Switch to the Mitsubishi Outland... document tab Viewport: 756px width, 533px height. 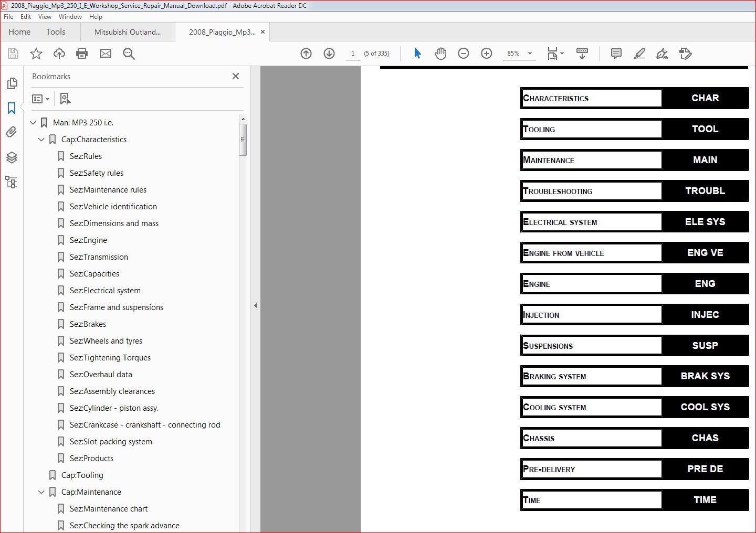pyautogui.click(x=128, y=32)
